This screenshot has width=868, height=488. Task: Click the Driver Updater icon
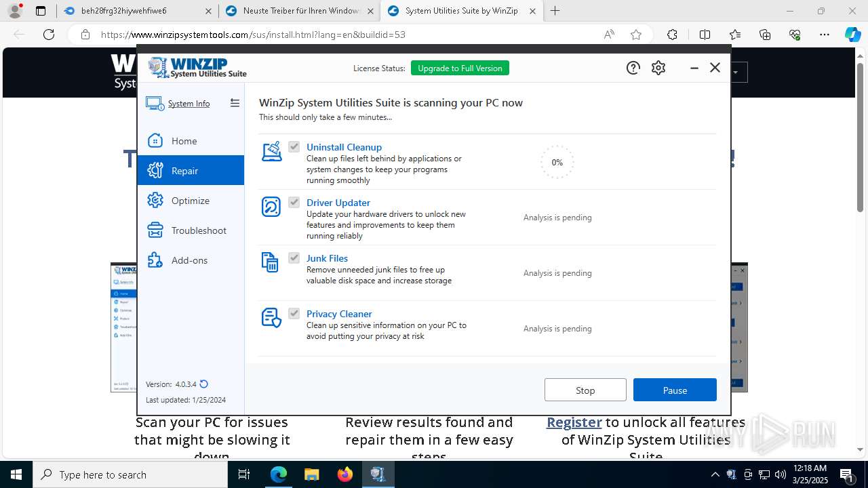(x=271, y=207)
